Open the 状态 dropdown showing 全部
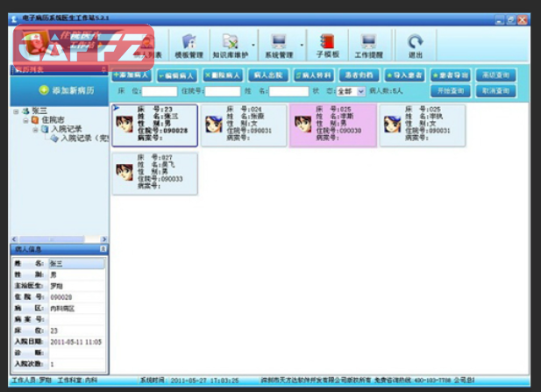This screenshot has height=392, width=541. [x=350, y=91]
